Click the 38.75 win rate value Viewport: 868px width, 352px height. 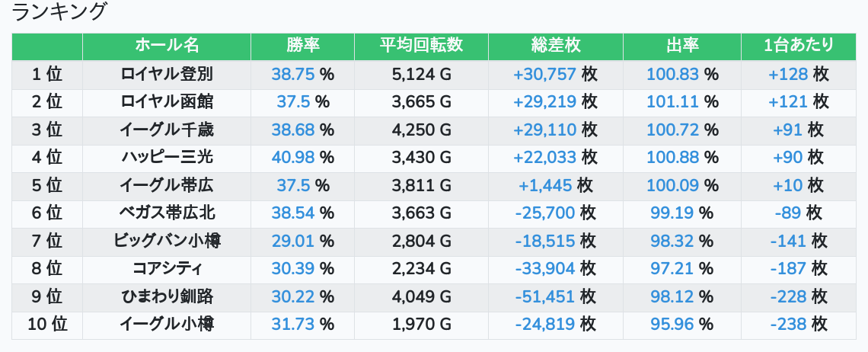pos(293,74)
